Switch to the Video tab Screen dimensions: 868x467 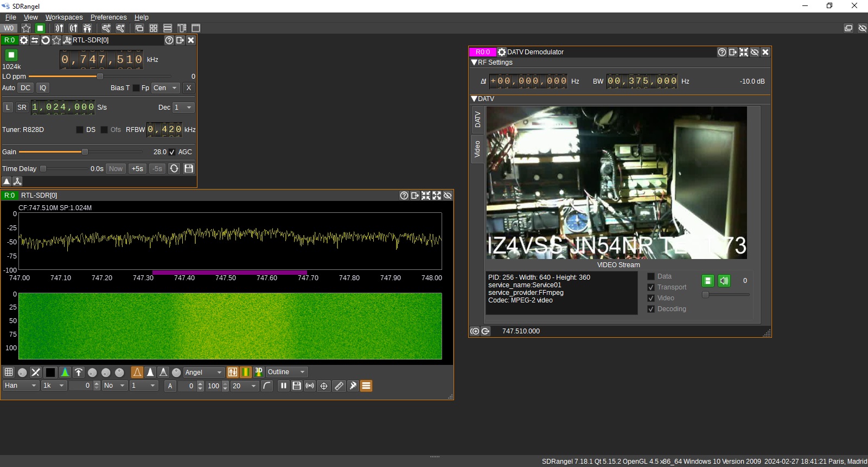pos(477,149)
